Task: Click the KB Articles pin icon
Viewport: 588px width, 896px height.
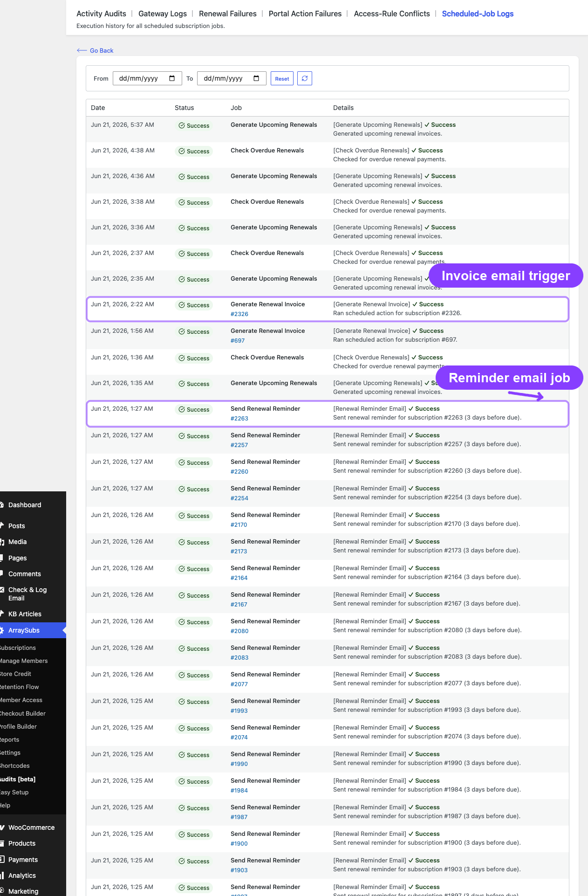Action: (2, 614)
